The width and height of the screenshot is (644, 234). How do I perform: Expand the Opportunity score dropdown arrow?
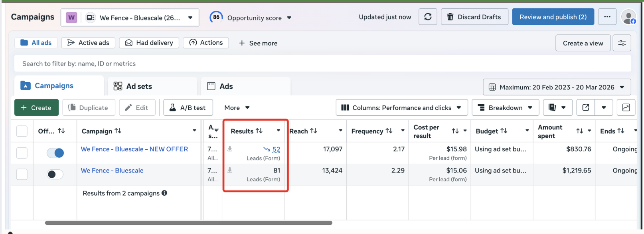point(289,18)
